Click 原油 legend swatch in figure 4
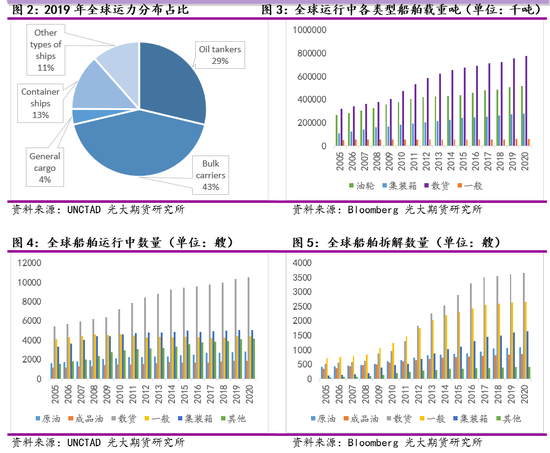550x453 pixels. point(38,418)
